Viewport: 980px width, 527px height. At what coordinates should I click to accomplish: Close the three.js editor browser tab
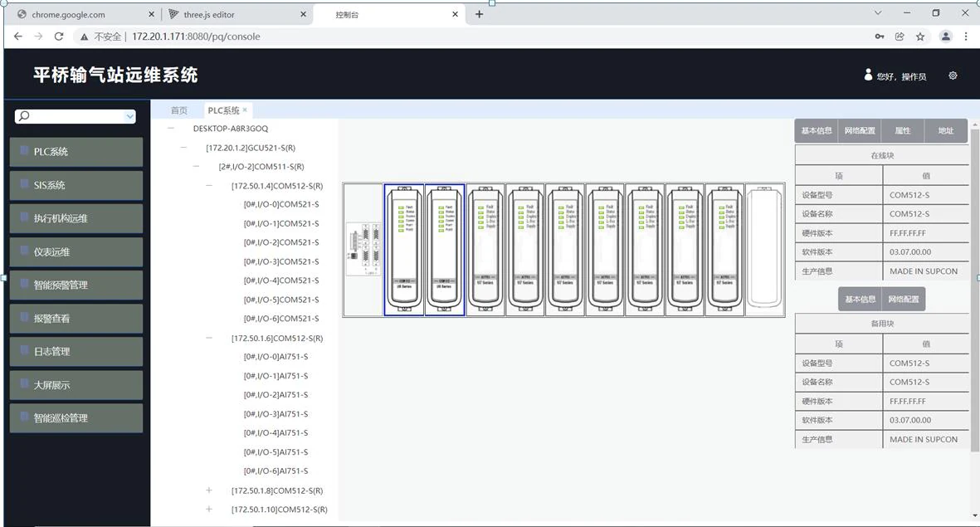pos(303,14)
